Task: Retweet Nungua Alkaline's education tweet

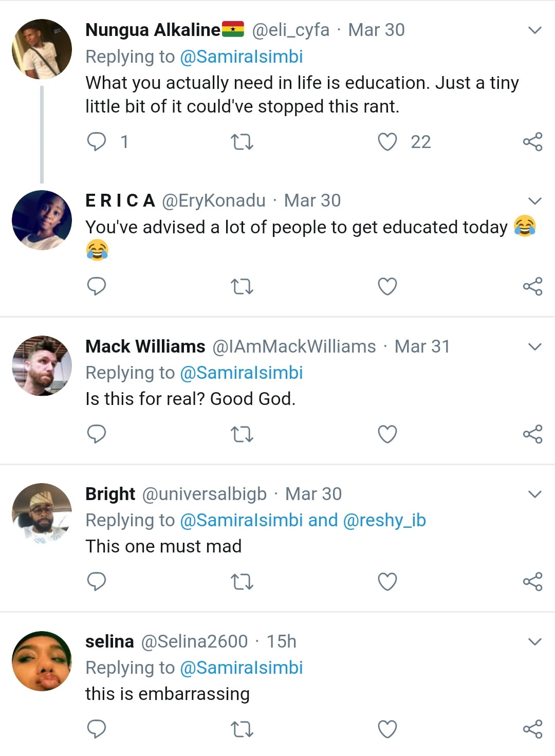Action: click(242, 142)
